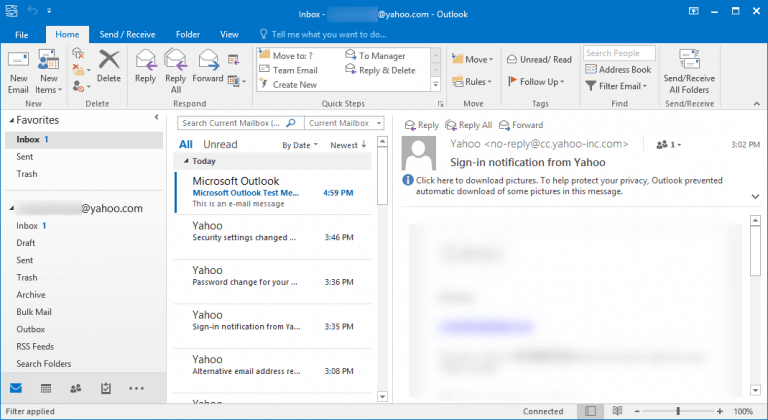Image resolution: width=768 pixels, height=420 pixels.
Task: Collapse the yahoo.com account folders
Action: pyautogui.click(x=11, y=209)
